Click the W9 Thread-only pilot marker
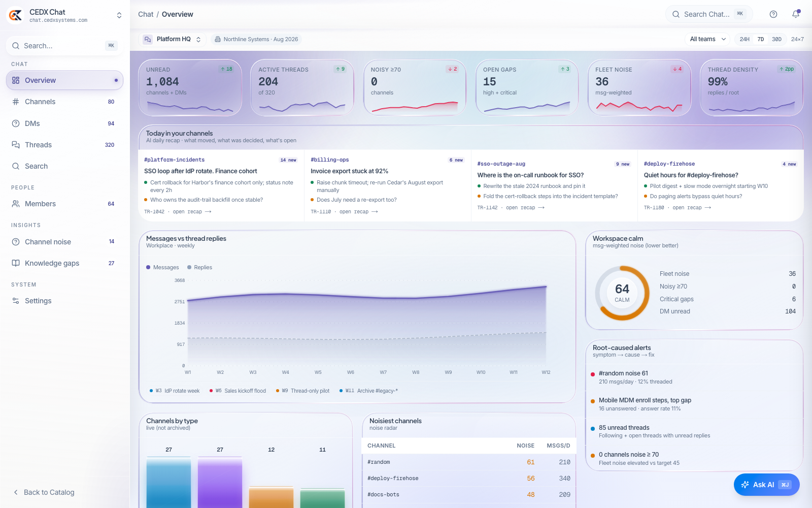The width and height of the screenshot is (812, 508). [x=302, y=391]
